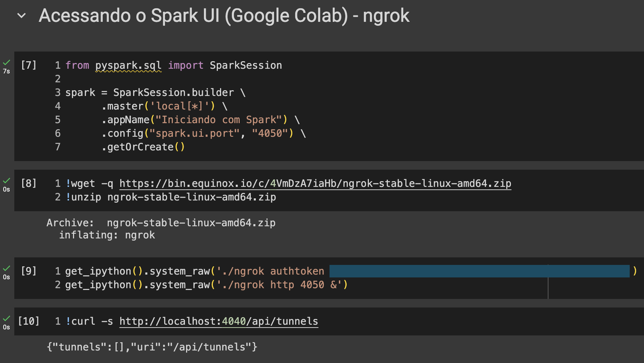This screenshot has height=363, width=644.
Task: Click the execution count [10] run button
Action: click(x=29, y=321)
